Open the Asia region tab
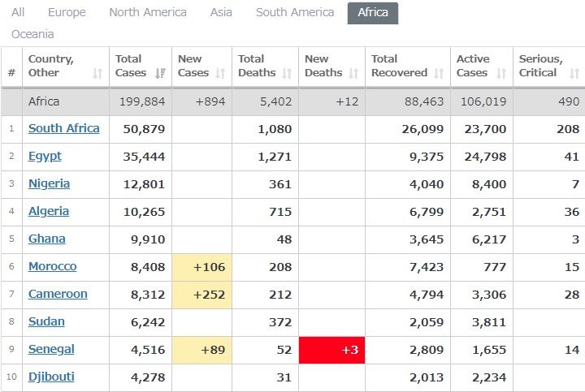This screenshot has height=392, width=585. pyautogui.click(x=221, y=12)
